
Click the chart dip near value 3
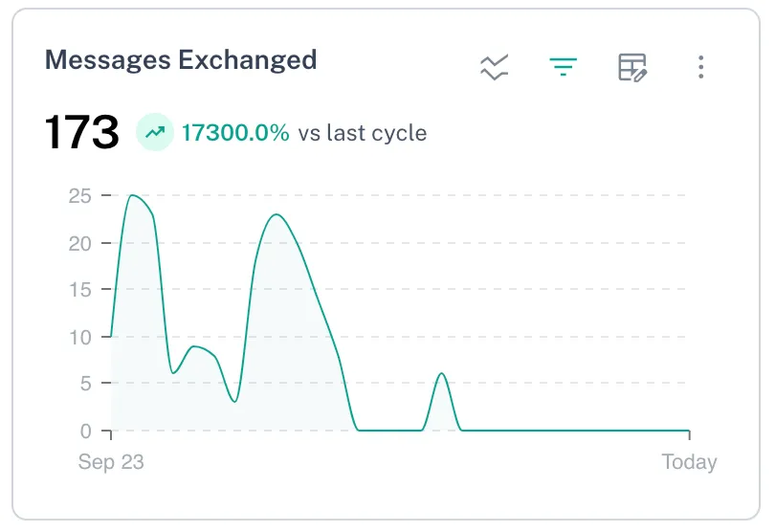[x=235, y=402]
